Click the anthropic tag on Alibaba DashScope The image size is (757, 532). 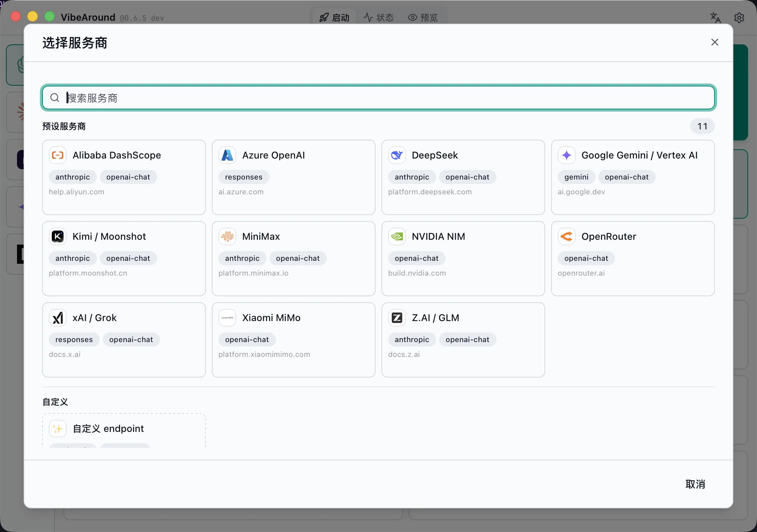73,177
